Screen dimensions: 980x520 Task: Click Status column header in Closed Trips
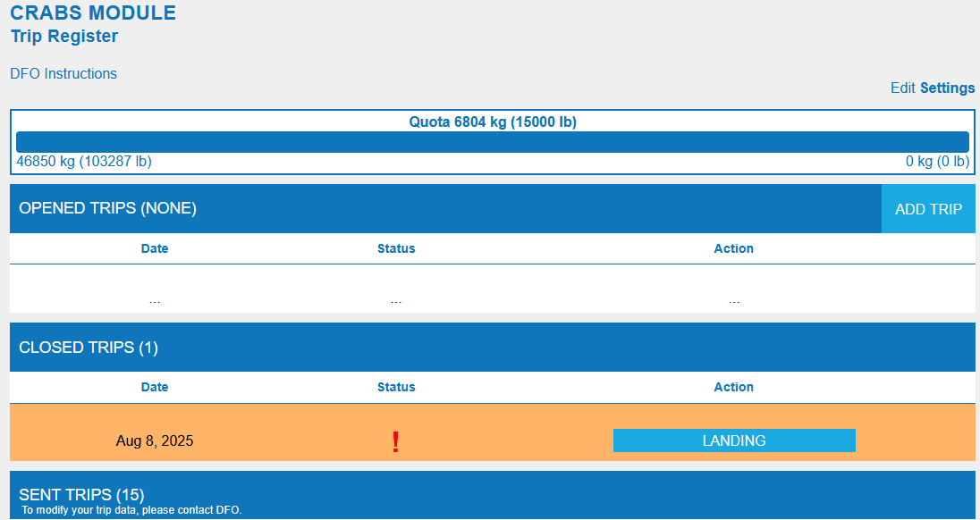396,387
